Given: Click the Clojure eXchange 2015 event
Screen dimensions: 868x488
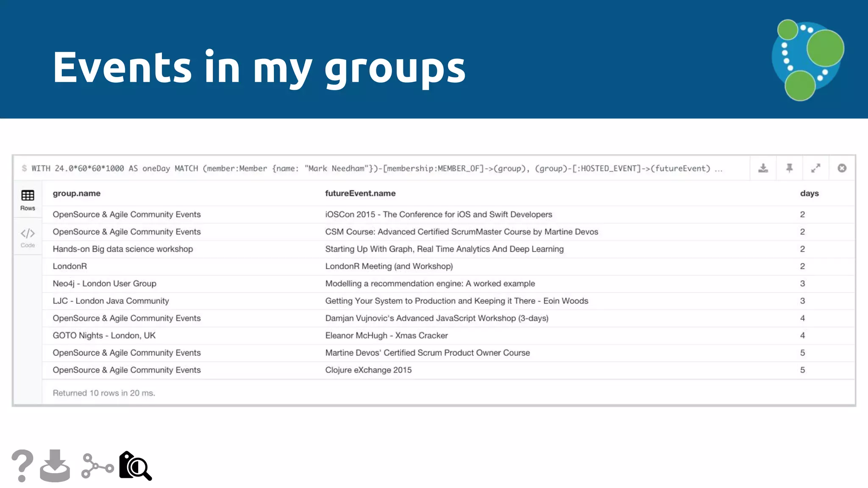Looking at the screenshot, I should click(x=368, y=370).
